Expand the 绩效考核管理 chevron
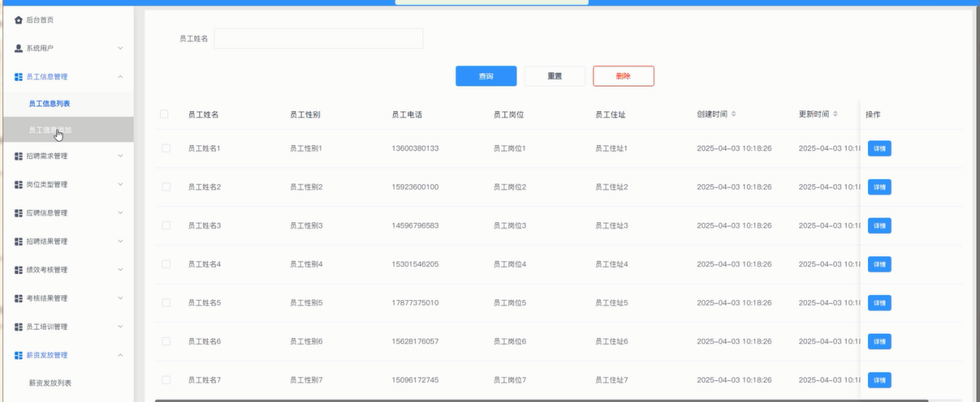The image size is (980, 402). 120,270
